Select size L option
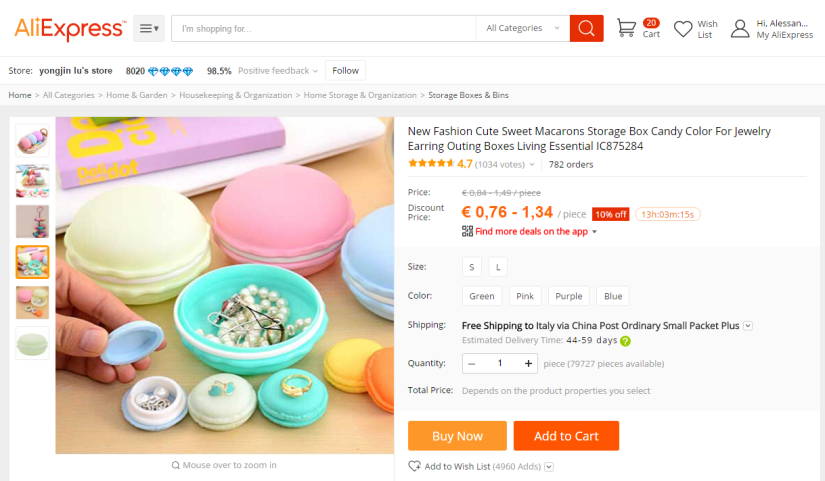825x481 pixels. [497, 267]
